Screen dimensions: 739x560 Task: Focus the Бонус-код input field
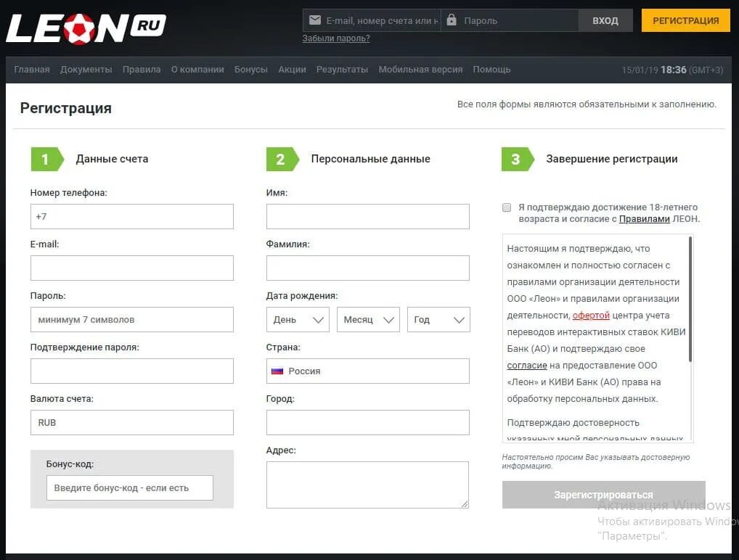tap(130, 488)
